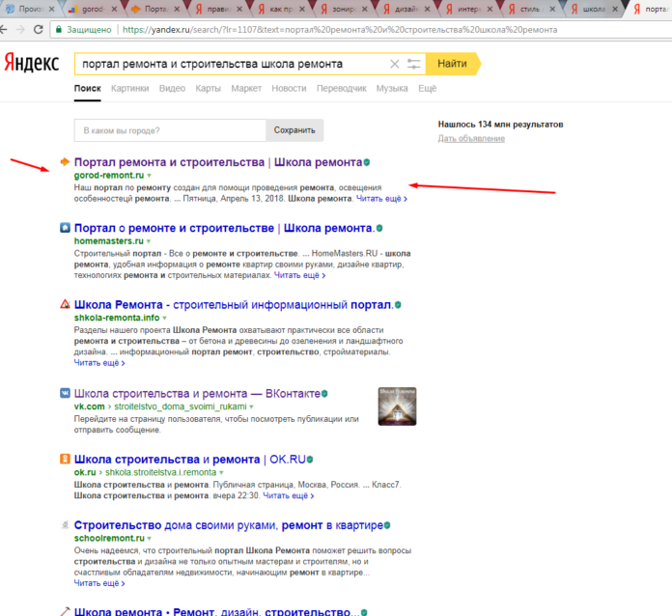Click the Найти search button
This screenshot has height=616, width=672.
[x=452, y=64]
